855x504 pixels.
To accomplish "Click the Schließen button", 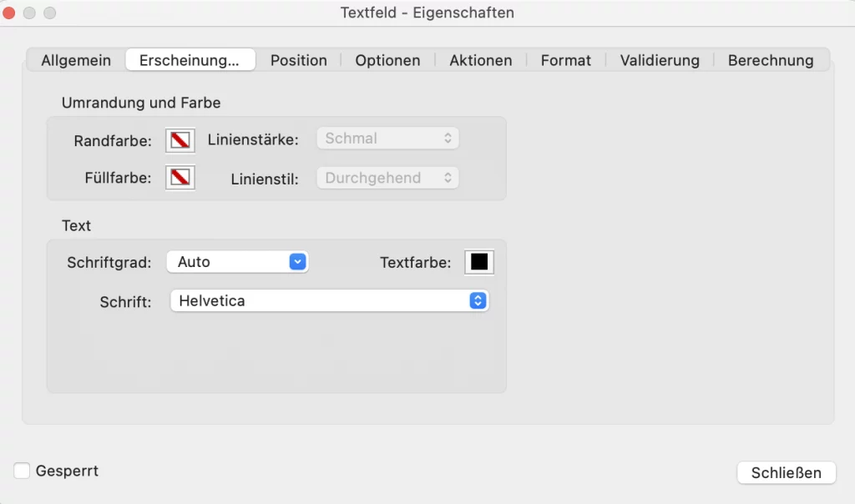I will point(787,472).
